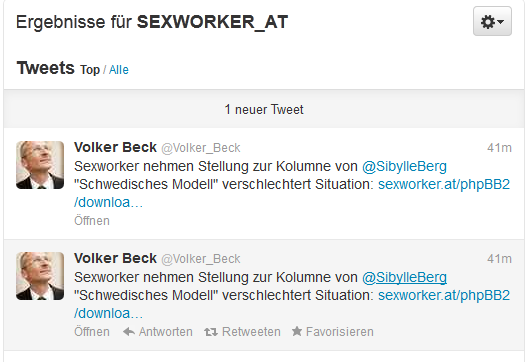Image resolution: width=532 pixels, height=362 pixels.
Task: Open the 41m timestamp of second tweet
Action: coord(499,259)
